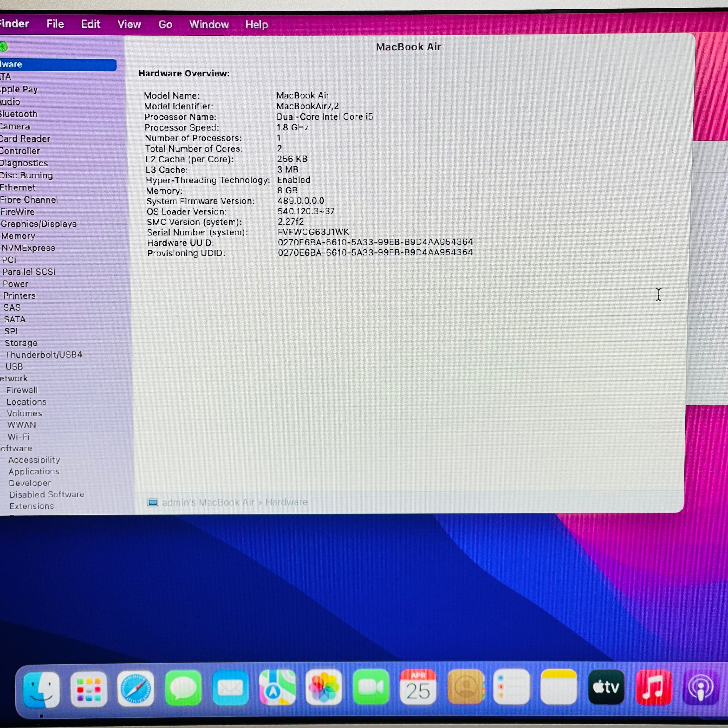728x728 pixels.
Task: Open the View menu
Action: click(129, 25)
